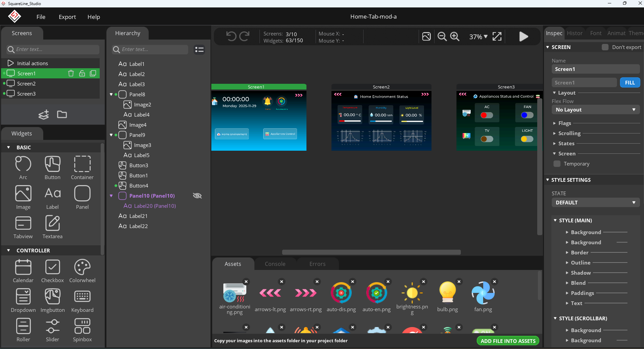The image size is (644, 349).
Task: Click ADD FILE INTO ASSETS button
Action: [x=508, y=341]
